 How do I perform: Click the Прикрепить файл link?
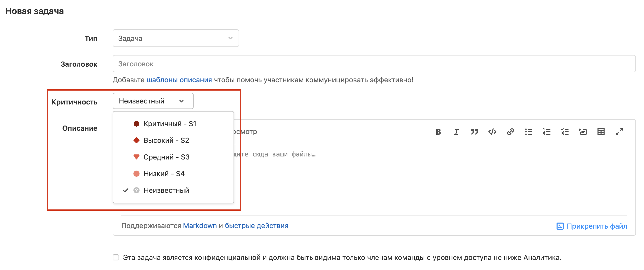[x=592, y=226]
